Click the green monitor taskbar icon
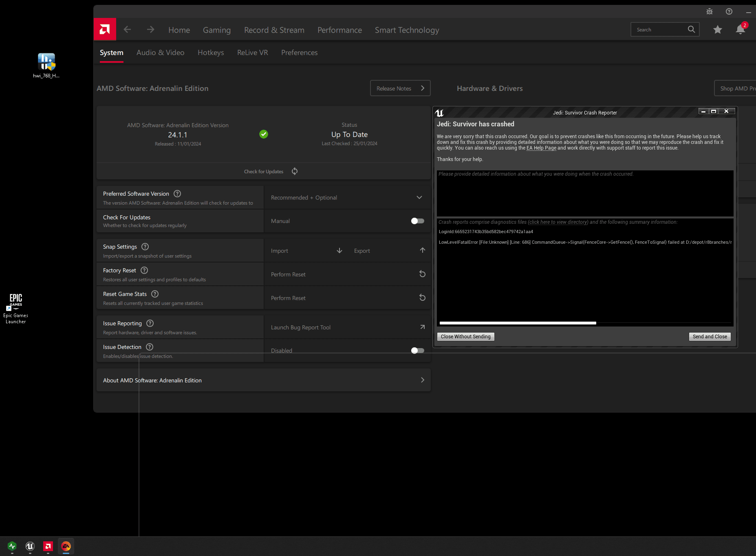 (12, 546)
